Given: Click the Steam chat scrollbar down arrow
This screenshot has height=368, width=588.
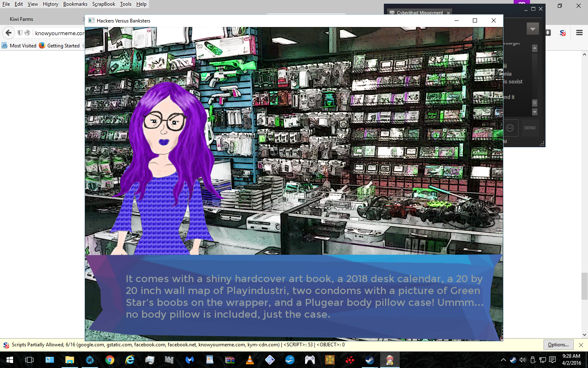Looking at the screenshot, I should 535,112.
